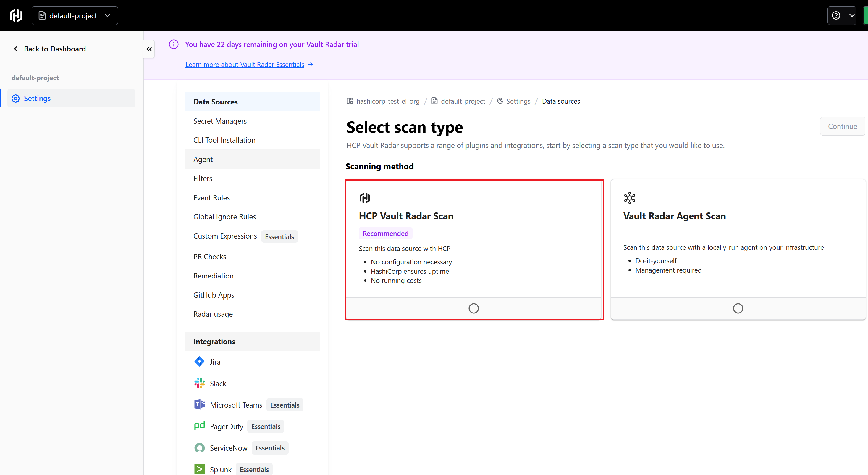Expand the help menu dropdown
Viewport: 868px width, 475px height.
click(x=841, y=15)
